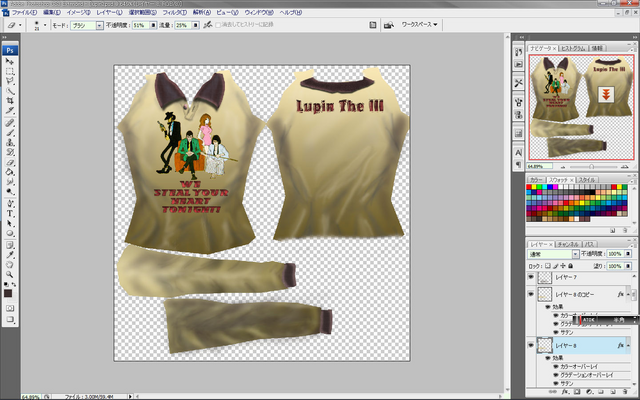This screenshot has width=640, height=400.
Task: Click the navigator zoom slider handle
Action: (x=591, y=167)
